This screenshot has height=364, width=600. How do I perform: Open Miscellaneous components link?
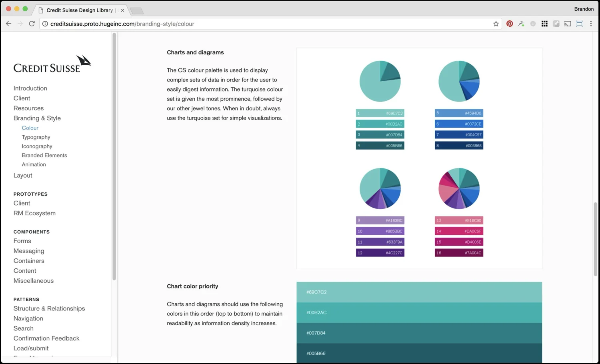coord(34,281)
